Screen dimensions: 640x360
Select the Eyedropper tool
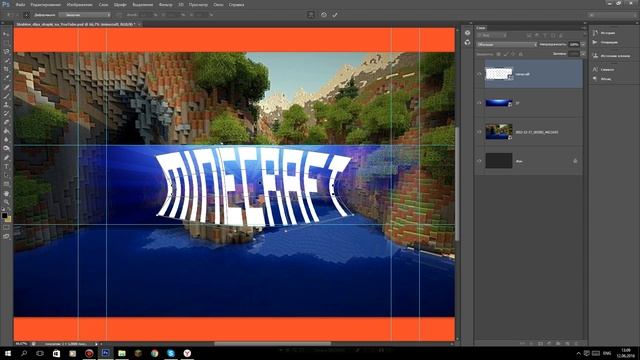[x=6, y=78]
